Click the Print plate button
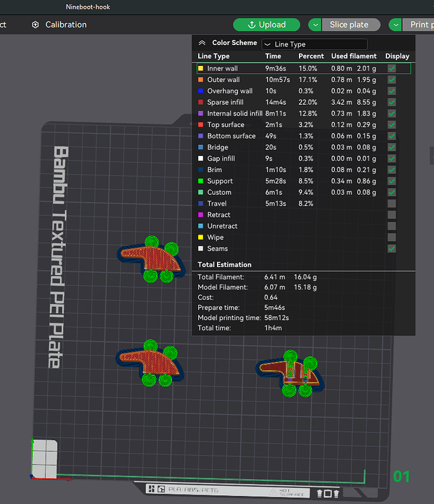The image size is (434, 504). click(x=418, y=25)
